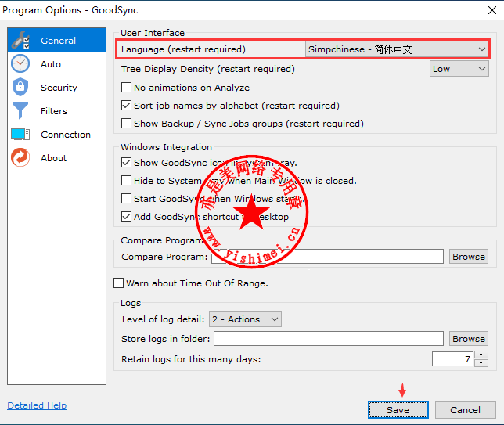
Task: Click the Store logs in folder field
Action: coord(329,339)
